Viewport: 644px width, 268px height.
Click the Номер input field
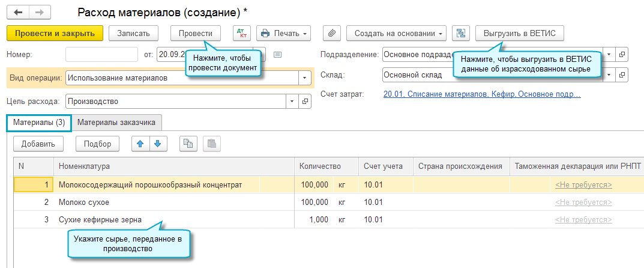coord(101,55)
